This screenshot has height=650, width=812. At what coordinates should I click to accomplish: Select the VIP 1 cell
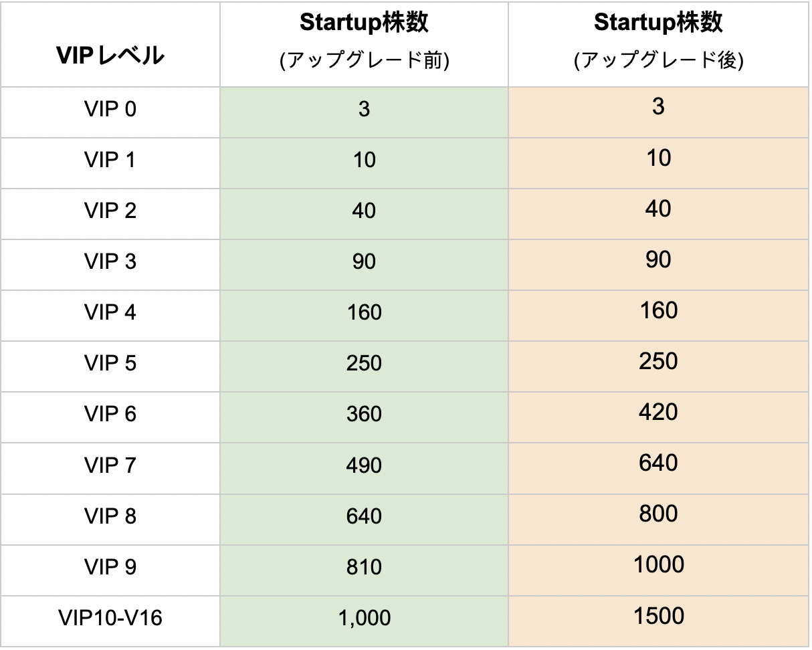click(110, 160)
